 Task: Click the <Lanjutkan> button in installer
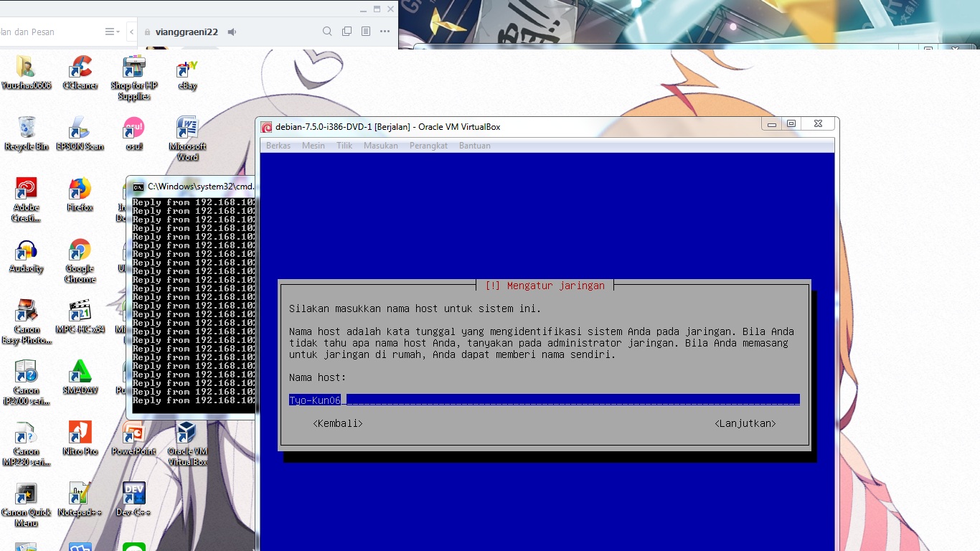745,423
